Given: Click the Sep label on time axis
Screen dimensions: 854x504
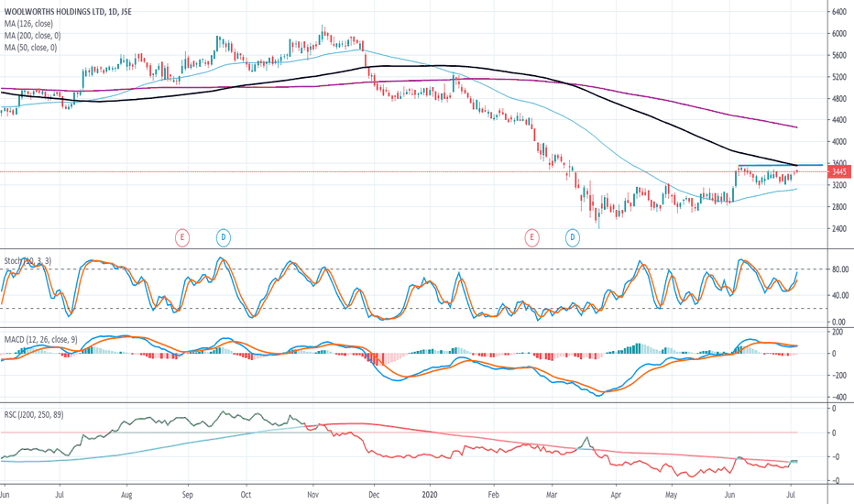Looking at the screenshot, I should click(x=187, y=495).
